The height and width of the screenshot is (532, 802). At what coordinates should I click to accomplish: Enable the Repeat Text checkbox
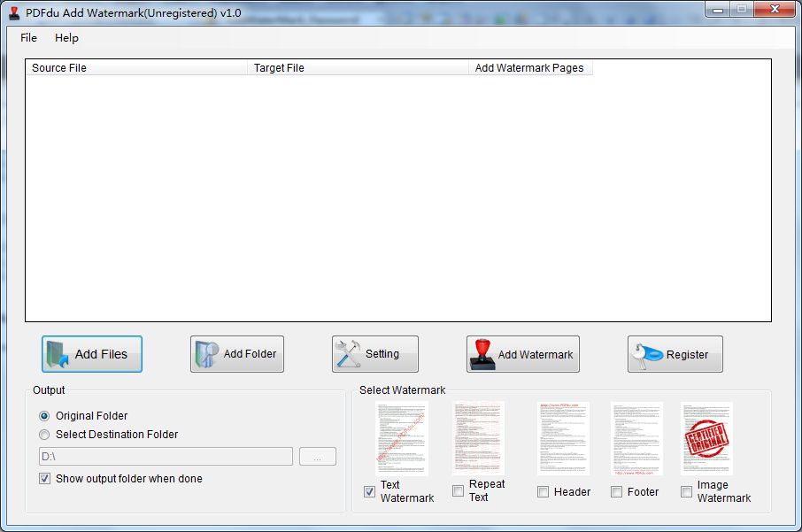(458, 491)
